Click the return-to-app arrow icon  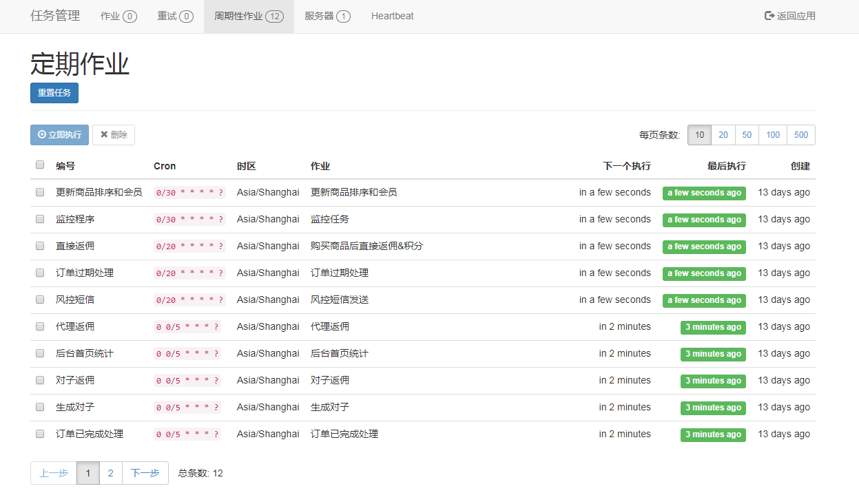[x=769, y=16]
